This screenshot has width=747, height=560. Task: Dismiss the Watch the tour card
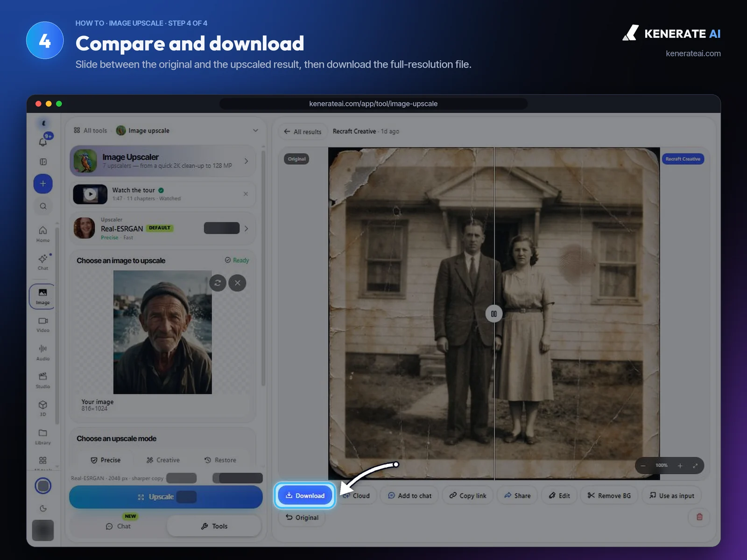(246, 194)
